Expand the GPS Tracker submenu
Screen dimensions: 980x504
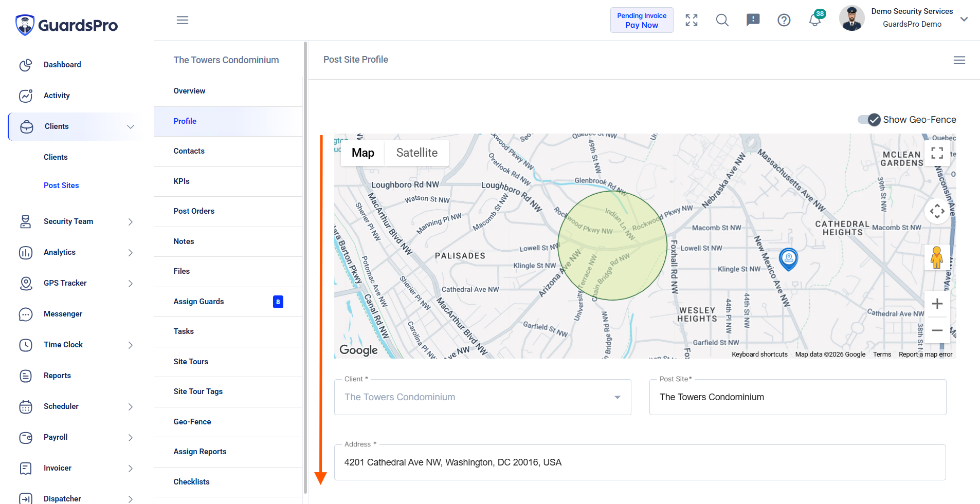(x=131, y=284)
